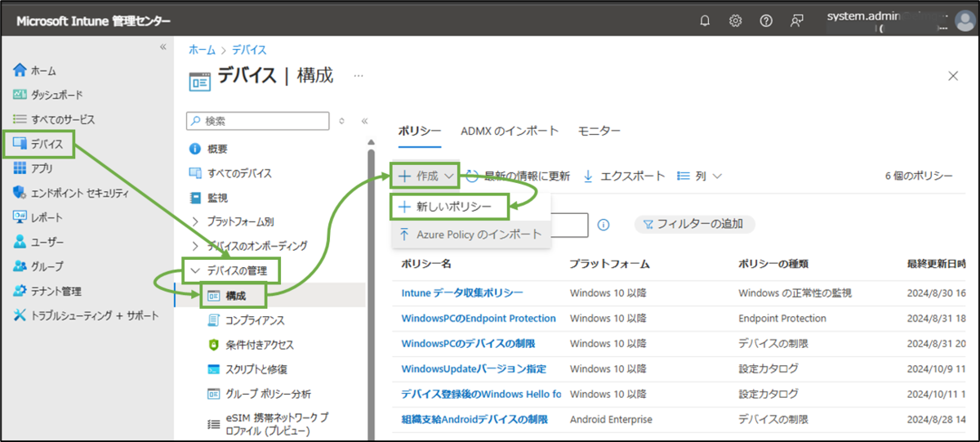Open eSIM 携帯ネットワーク プロファイル item
The image size is (980, 442).
point(268,424)
